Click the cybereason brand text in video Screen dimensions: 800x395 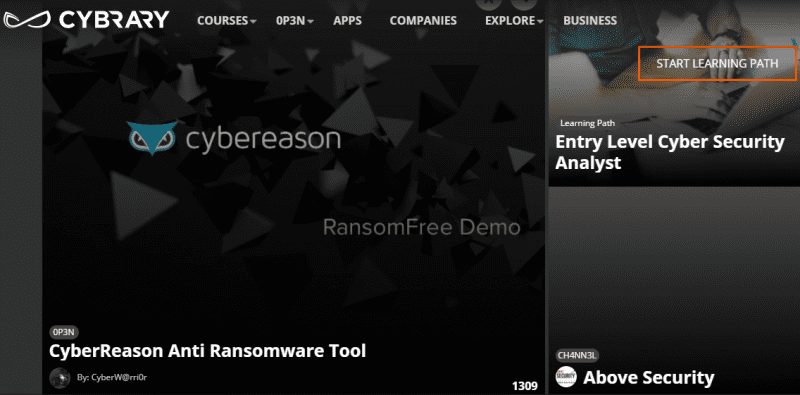click(263, 138)
